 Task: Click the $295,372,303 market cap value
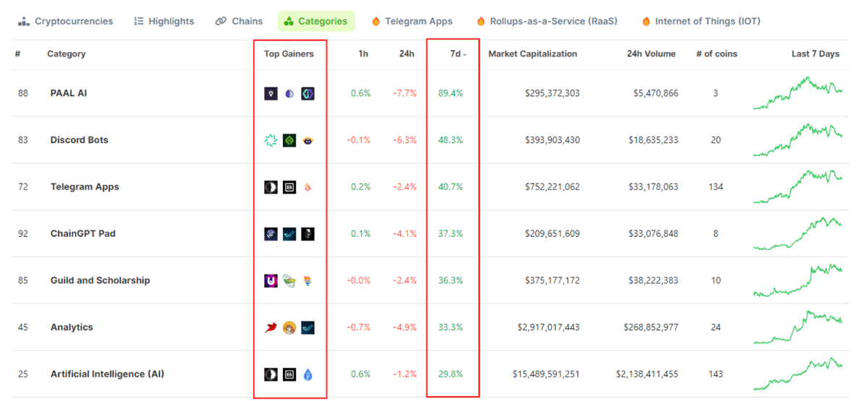(x=552, y=93)
